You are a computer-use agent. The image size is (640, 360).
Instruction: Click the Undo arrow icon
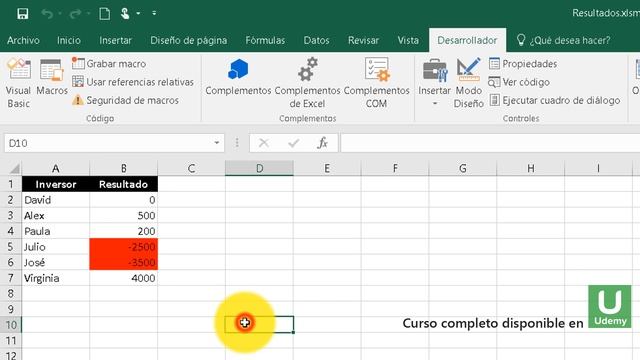[47, 14]
